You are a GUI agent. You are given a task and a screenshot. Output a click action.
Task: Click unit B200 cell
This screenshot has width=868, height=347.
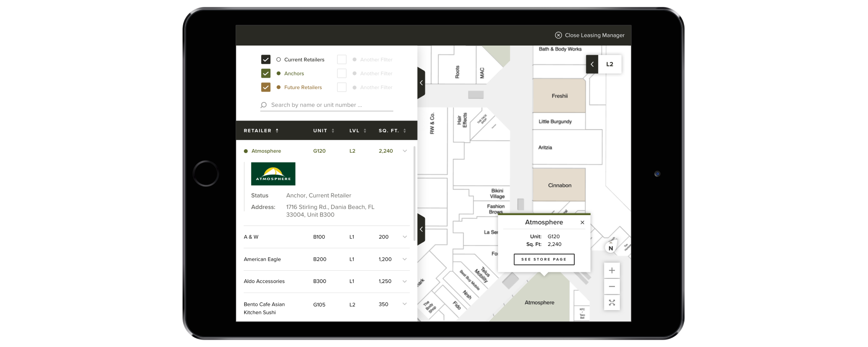(320, 259)
